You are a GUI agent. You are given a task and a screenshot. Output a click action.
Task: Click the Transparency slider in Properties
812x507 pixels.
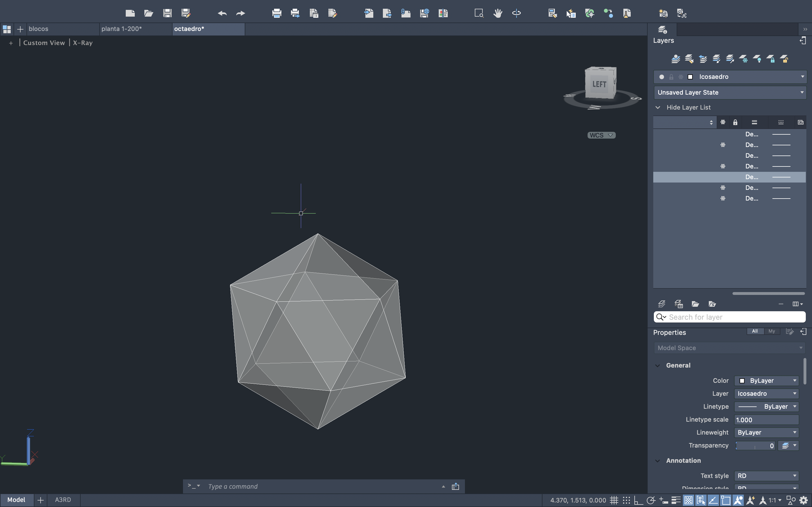click(754, 445)
